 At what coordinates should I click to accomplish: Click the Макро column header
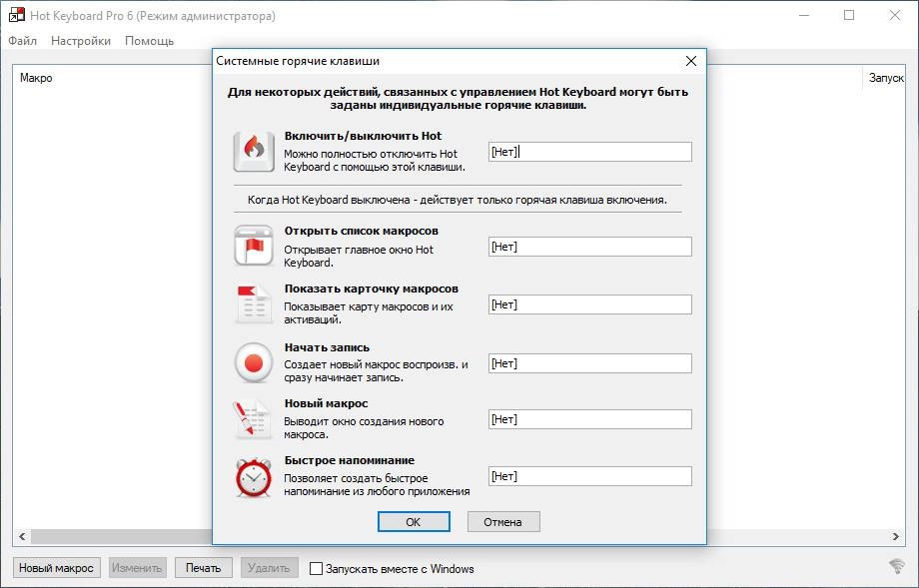pyautogui.click(x=36, y=78)
